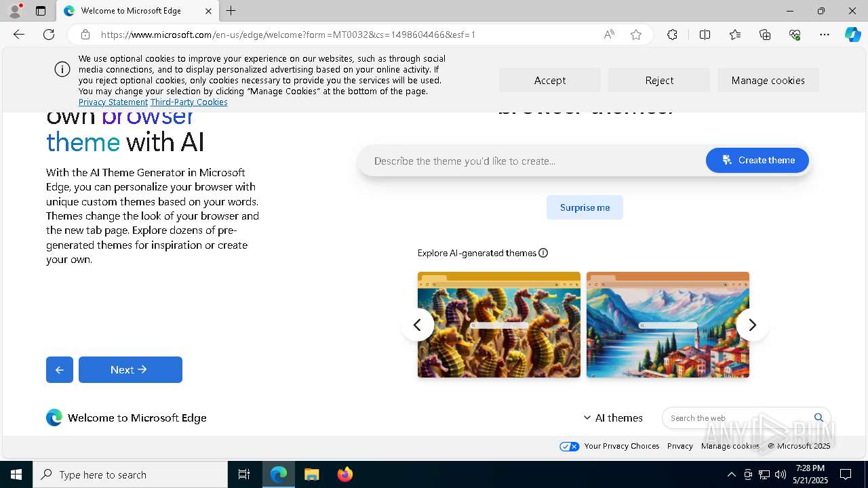Click info icon beside AI-generated themes
The image size is (868, 488).
point(543,253)
